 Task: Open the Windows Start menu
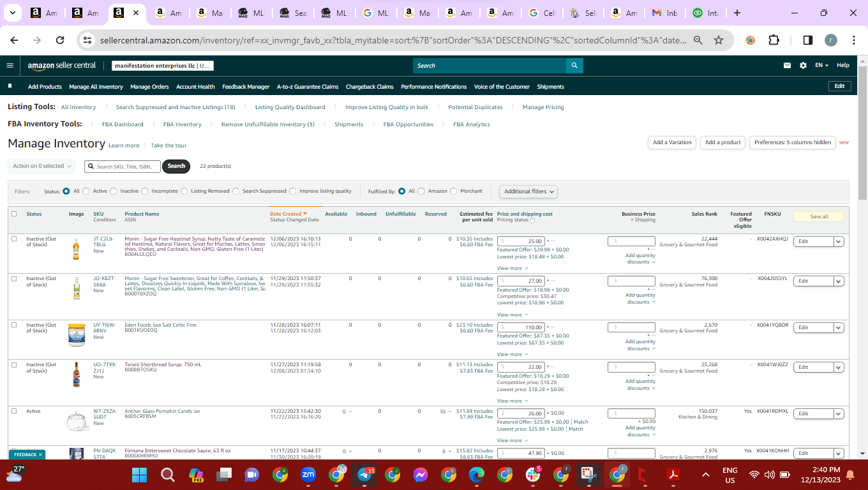pyautogui.click(x=139, y=475)
